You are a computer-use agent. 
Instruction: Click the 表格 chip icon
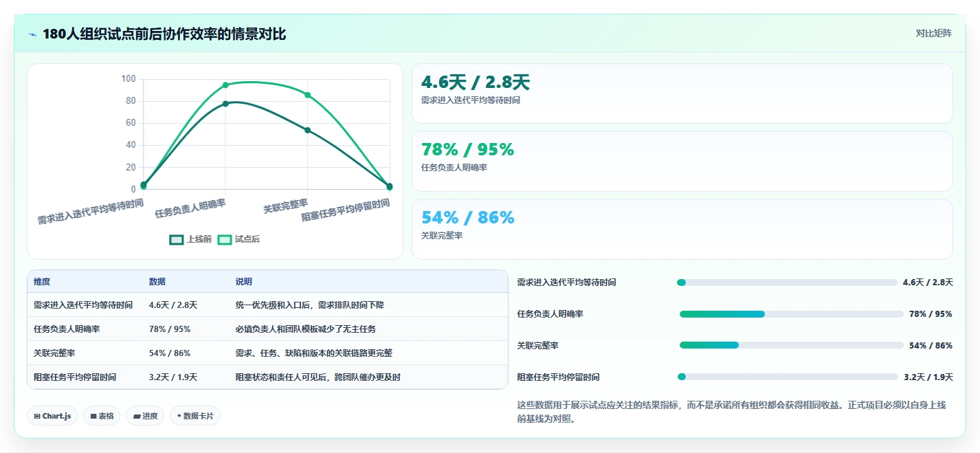pyautogui.click(x=93, y=416)
